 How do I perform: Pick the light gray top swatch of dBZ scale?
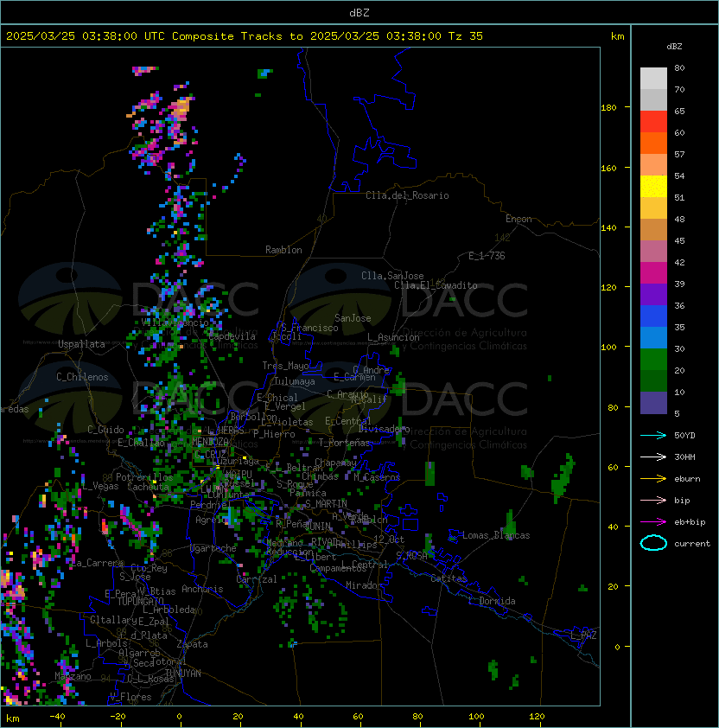pos(653,78)
